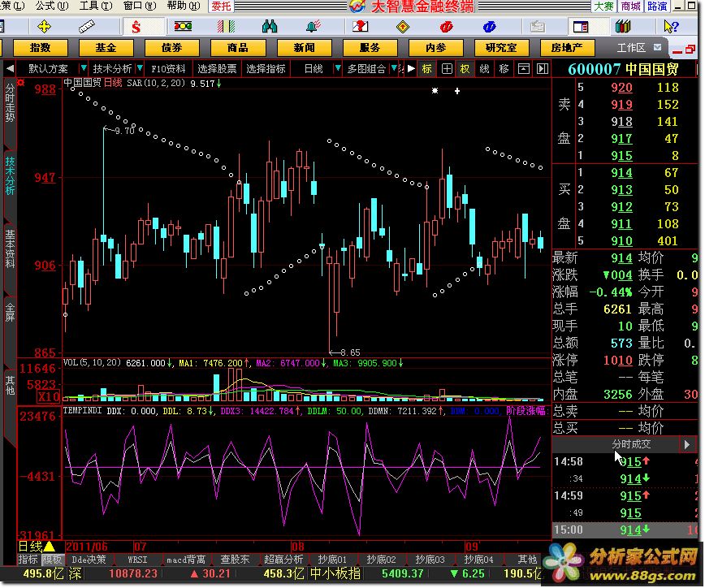Click the 指数 index button
This screenshot has height=588, width=705.
41,47
